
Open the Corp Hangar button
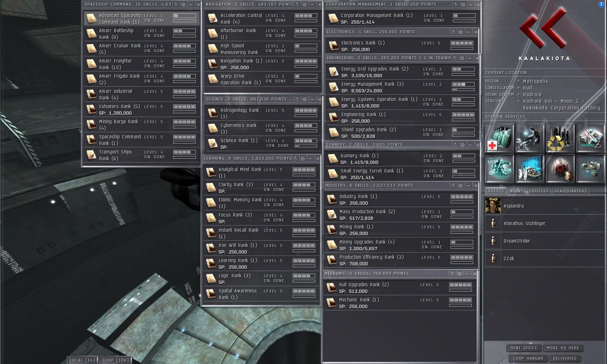528,358
